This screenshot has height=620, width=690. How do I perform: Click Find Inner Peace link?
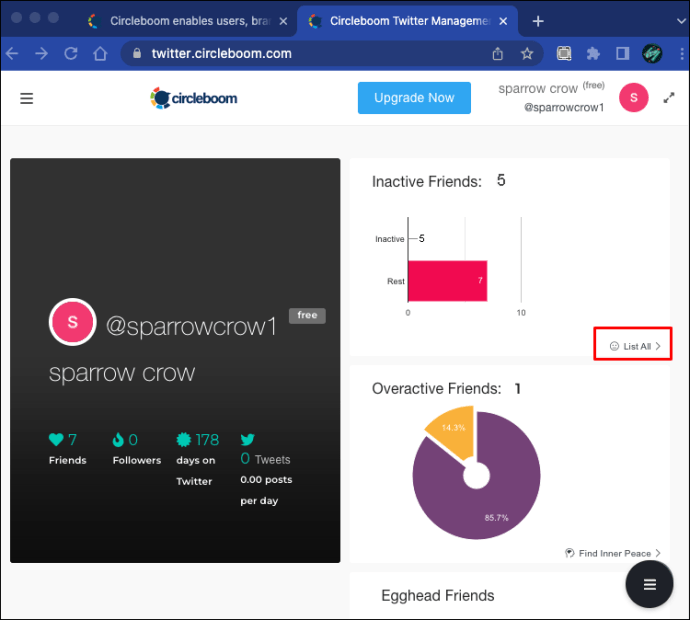coord(613,553)
